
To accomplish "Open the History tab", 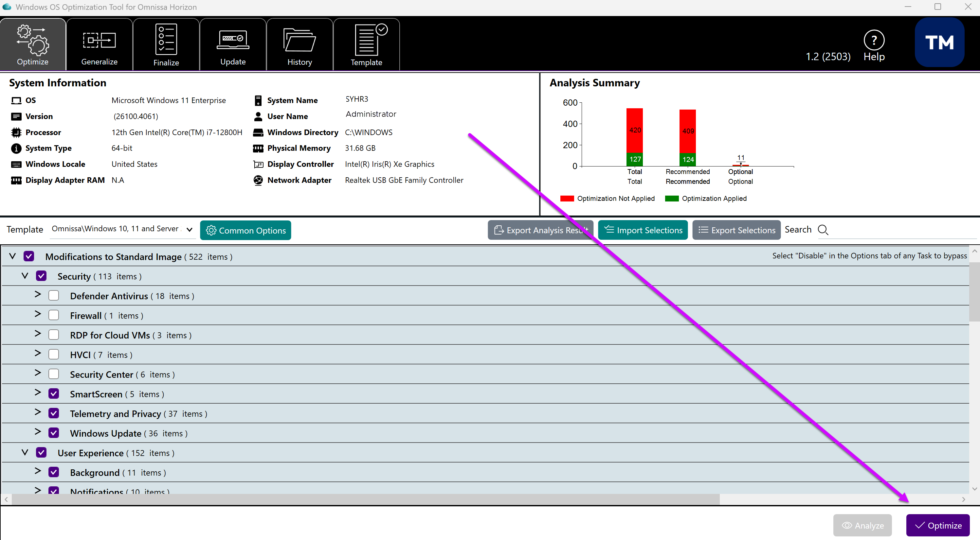I will click(x=300, y=44).
